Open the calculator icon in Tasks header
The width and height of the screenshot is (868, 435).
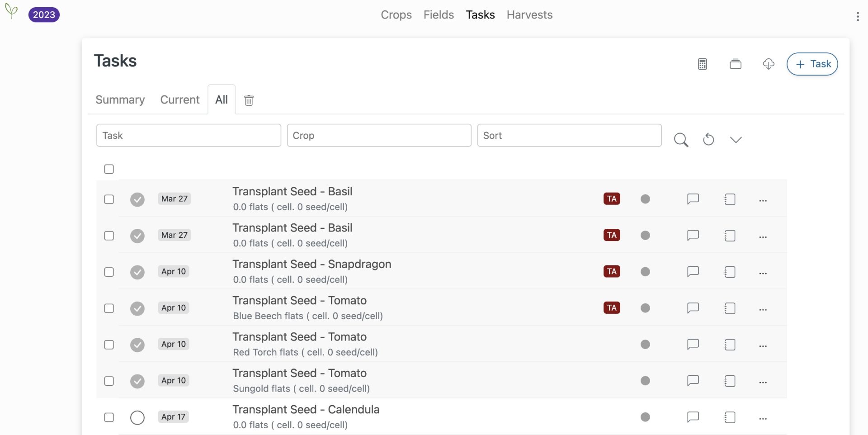click(x=702, y=64)
